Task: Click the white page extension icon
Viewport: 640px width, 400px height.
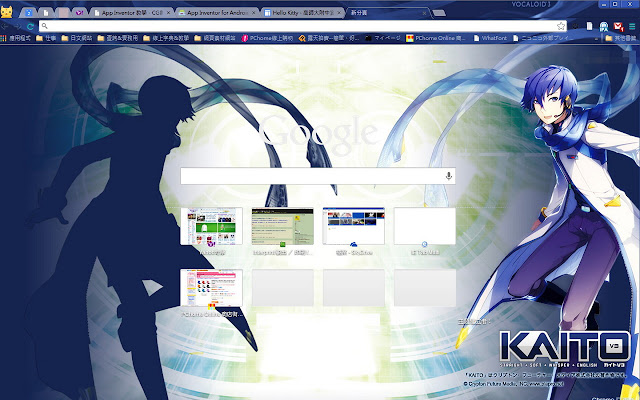Action: coord(589,27)
